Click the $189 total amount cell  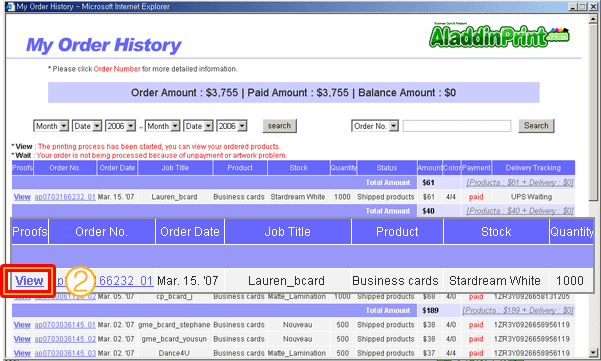(x=430, y=310)
